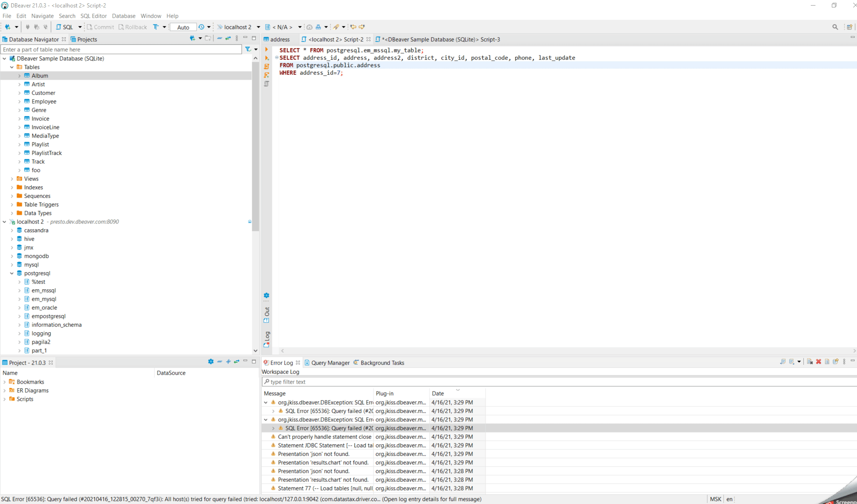Collapse the Tables tree node

tap(12, 67)
